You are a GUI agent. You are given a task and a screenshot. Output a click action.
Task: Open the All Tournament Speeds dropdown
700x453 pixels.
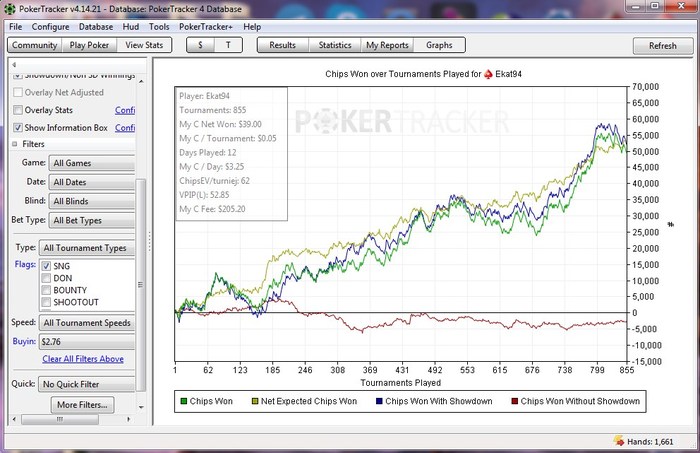click(x=87, y=323)
